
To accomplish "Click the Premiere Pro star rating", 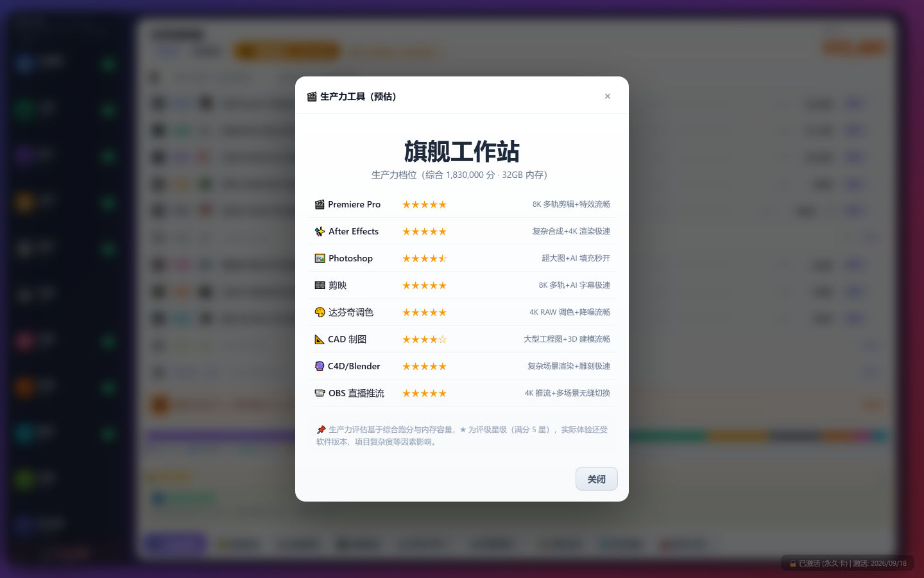I will [x=424, y=204].
